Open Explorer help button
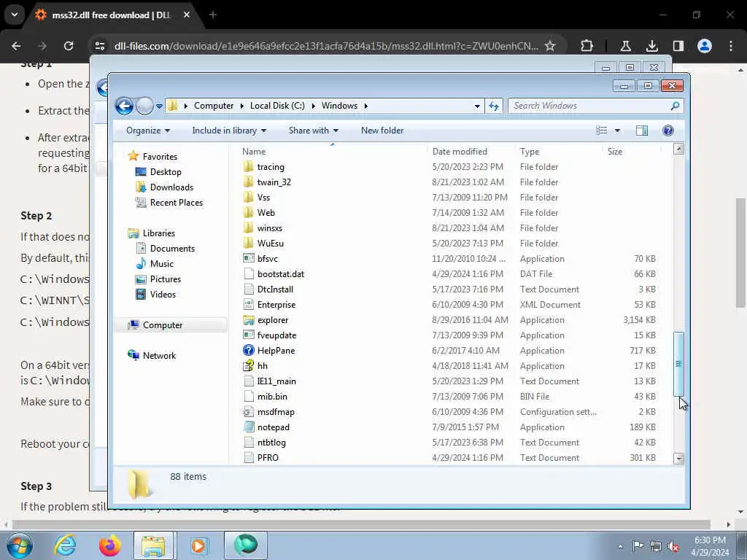This screenshot has width=747, height=560. [x=668, y=131]
